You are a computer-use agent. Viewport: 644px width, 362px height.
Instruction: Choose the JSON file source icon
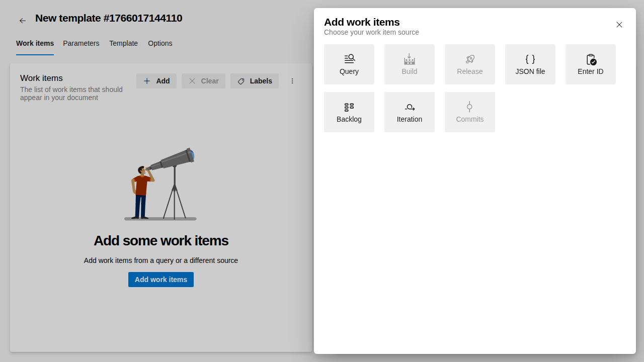530,59
